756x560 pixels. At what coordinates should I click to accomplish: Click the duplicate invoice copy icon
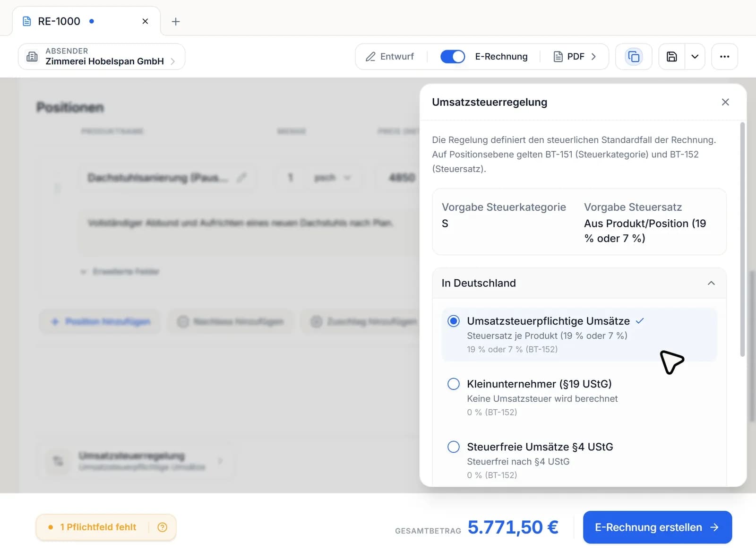click(x=634, y=57)
